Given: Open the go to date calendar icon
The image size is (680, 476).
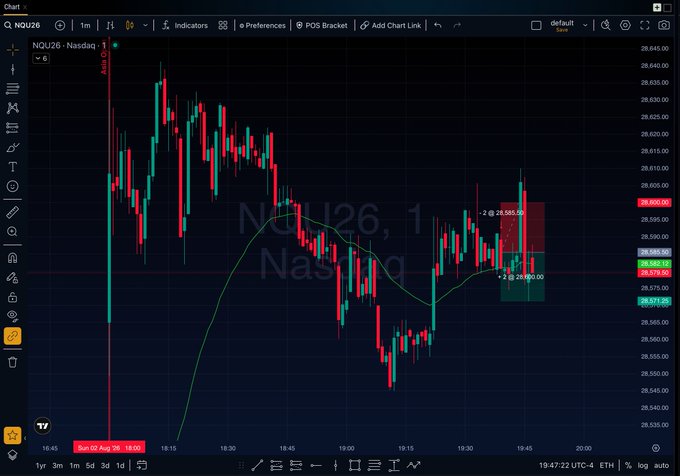Looking at the screenshot, I should click(x=142, y=465).
